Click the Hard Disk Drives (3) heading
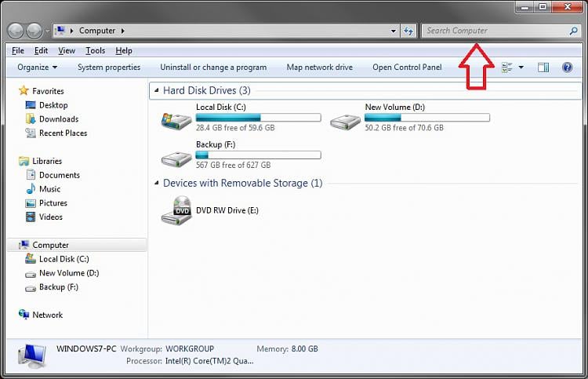588x379 pixels. tap(207, 90)
